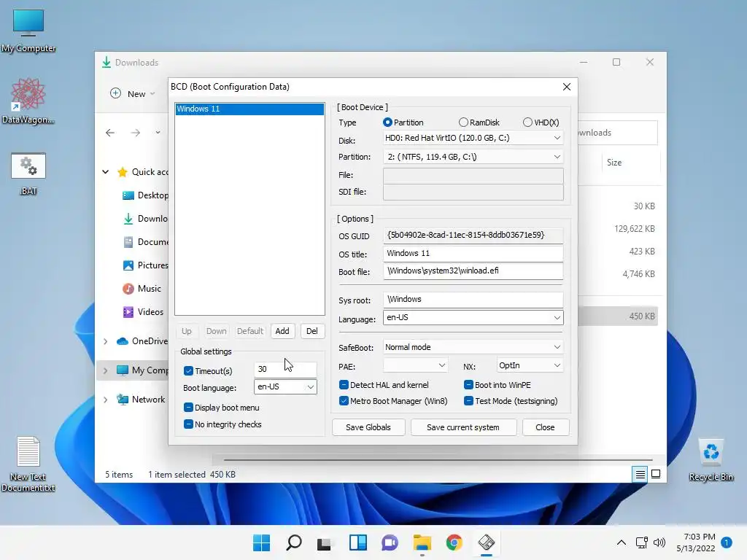The image size is (747, 560).
Task: Click the Del boot entry button
Action: [x=312, y=331]
